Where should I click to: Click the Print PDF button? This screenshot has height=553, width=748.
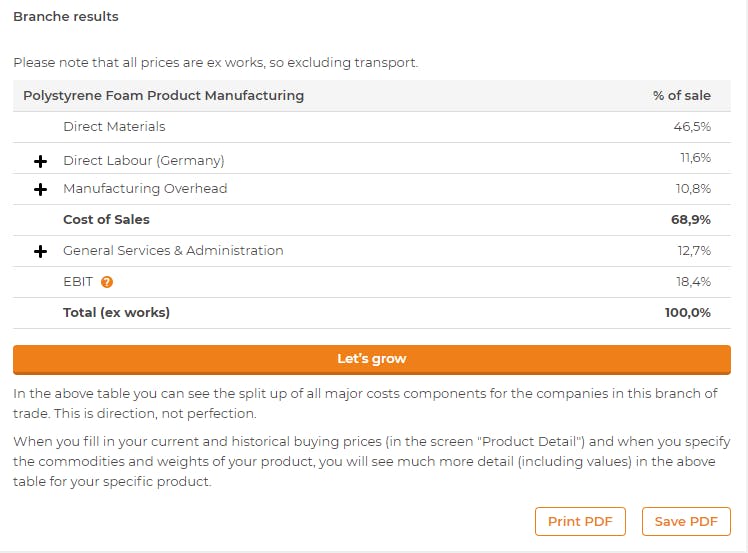tap(580, 521)
